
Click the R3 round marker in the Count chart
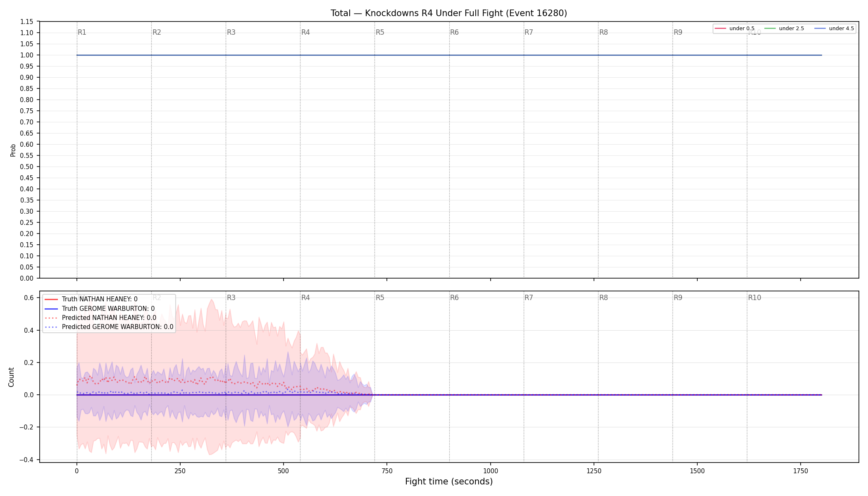click(231, 298)
